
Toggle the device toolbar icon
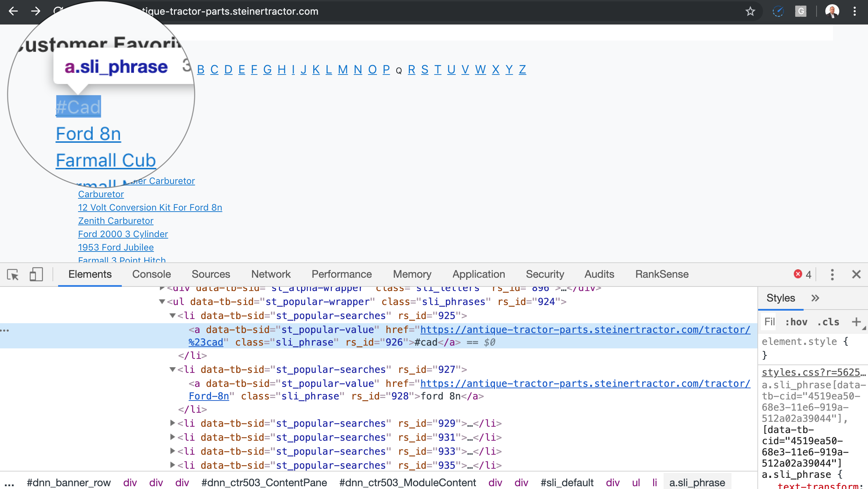click(x=36, y=275)
